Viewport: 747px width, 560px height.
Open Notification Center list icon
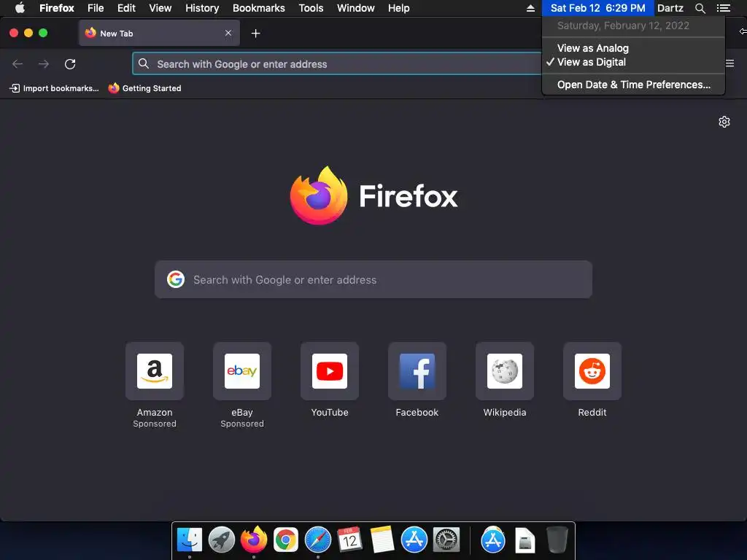(x=723, y=8)
